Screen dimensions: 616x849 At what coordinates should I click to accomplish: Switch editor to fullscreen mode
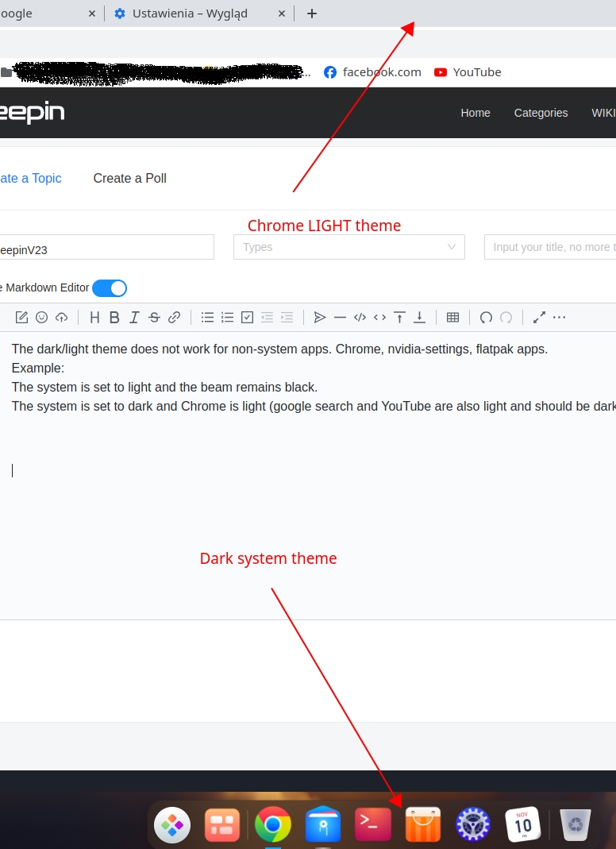point(539,318)
